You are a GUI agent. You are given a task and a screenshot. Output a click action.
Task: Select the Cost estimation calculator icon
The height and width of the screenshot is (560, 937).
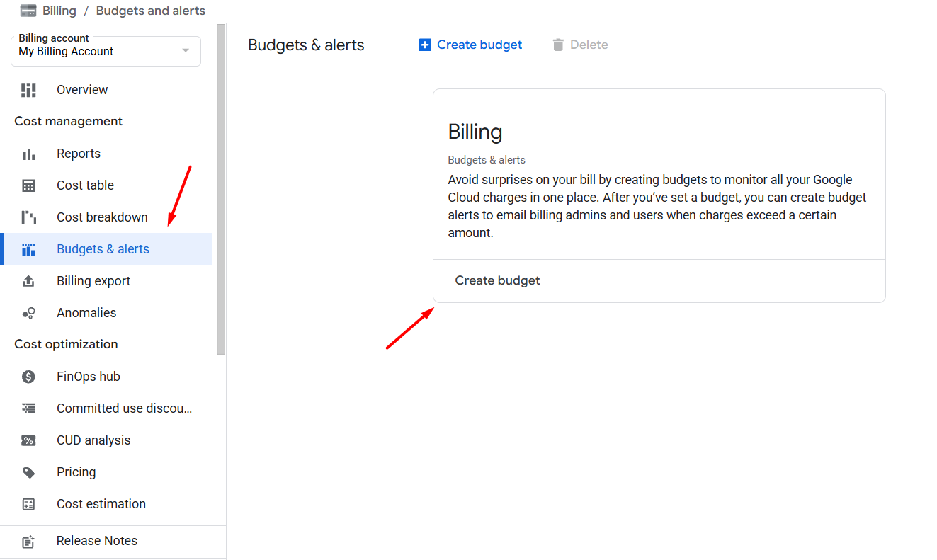(28, 503)
